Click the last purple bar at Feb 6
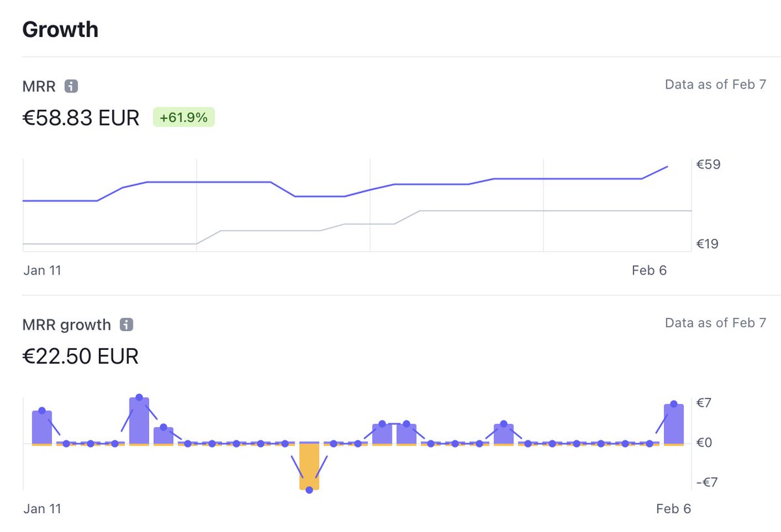The image size is (781, 532). (x=674, y=423)
